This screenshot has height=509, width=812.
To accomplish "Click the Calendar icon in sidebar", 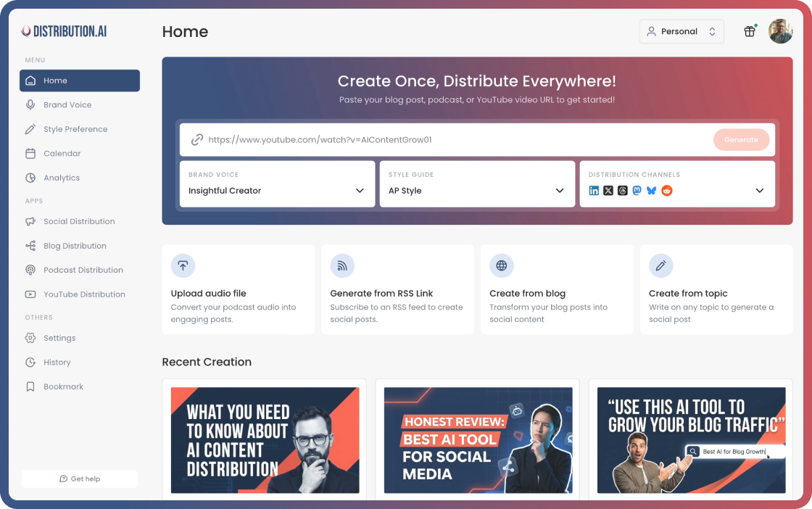I will tap(30, 153).
